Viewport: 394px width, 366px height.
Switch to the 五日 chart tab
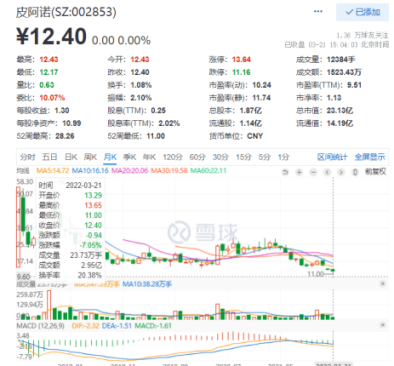50,157
